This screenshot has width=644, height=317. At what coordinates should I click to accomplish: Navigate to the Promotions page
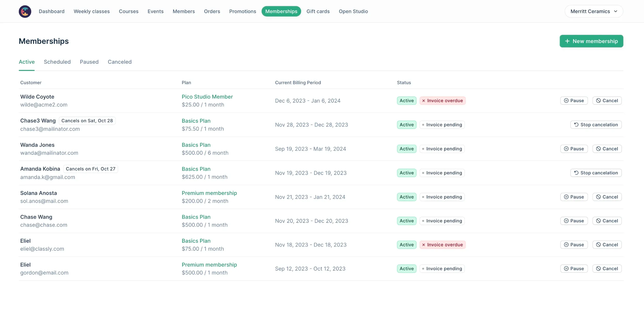(x=242, y=11)
